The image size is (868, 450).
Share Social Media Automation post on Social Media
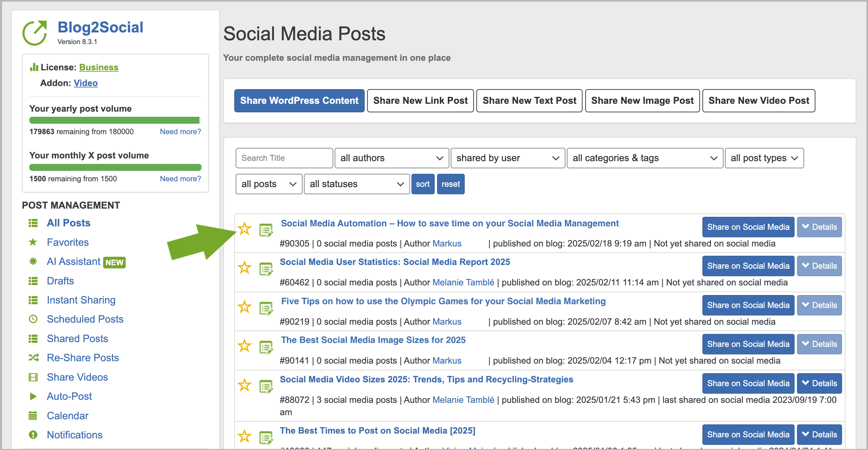748,227
